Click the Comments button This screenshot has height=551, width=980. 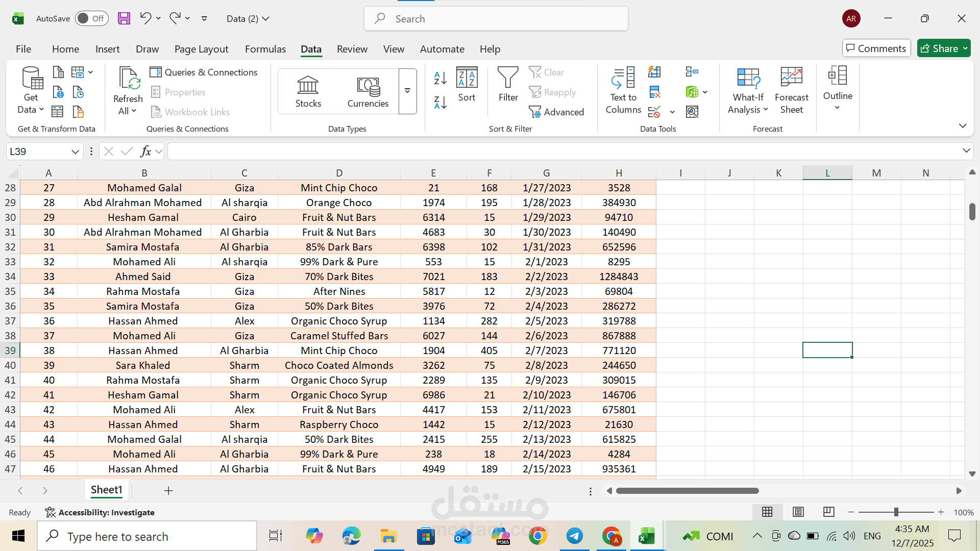876,48
